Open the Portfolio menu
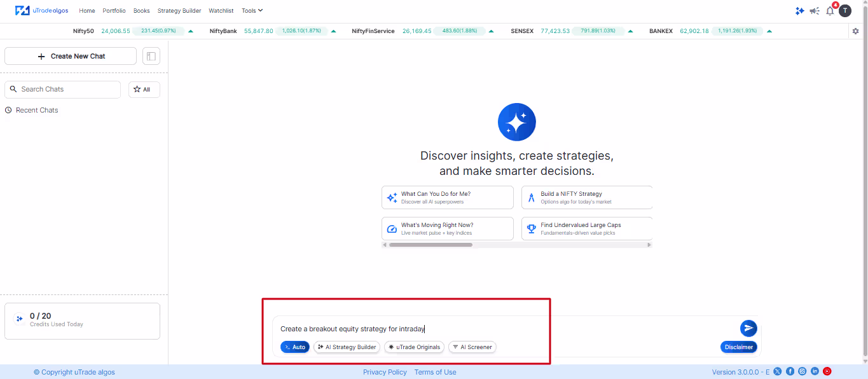This screenshot has height=379, width=868. (114, 11)
